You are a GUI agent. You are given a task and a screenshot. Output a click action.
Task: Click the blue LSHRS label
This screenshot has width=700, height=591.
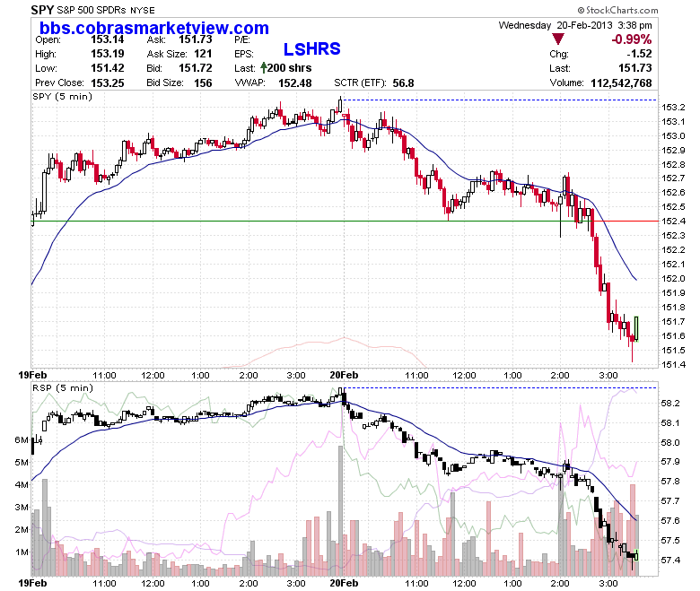point(312,49)
